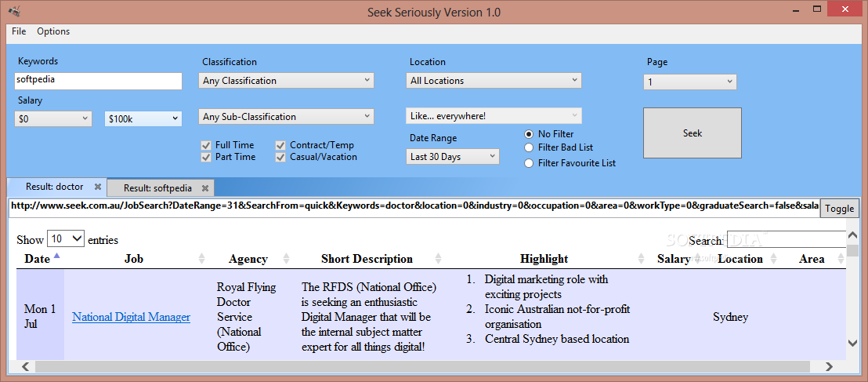Screen dimensions: 868x382
Task: Click the 'Central Sydney based location' highlight
Action: tap(557, 339)
